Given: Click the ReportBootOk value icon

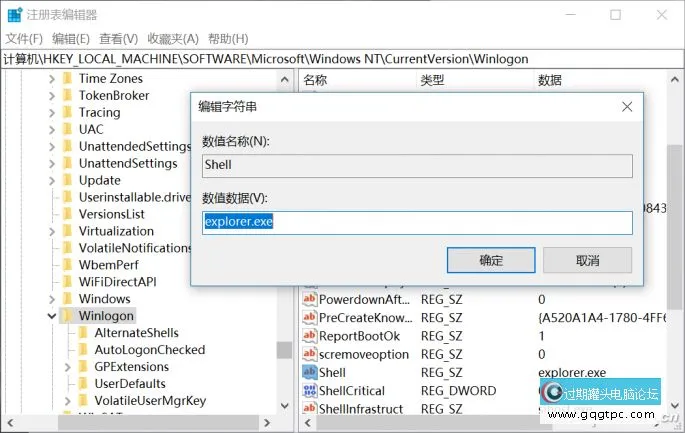Looking at the screenshot, I should [310, 336].
